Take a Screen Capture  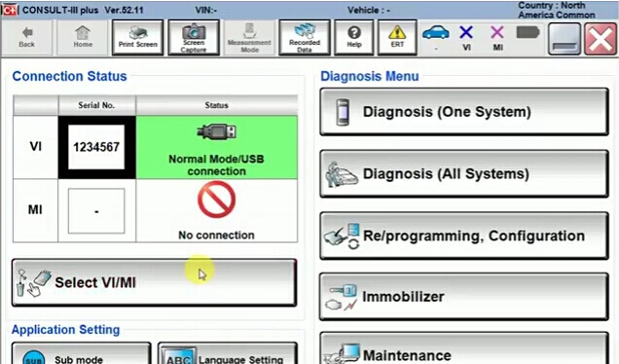pyautogui.click(x=194, y=38)
